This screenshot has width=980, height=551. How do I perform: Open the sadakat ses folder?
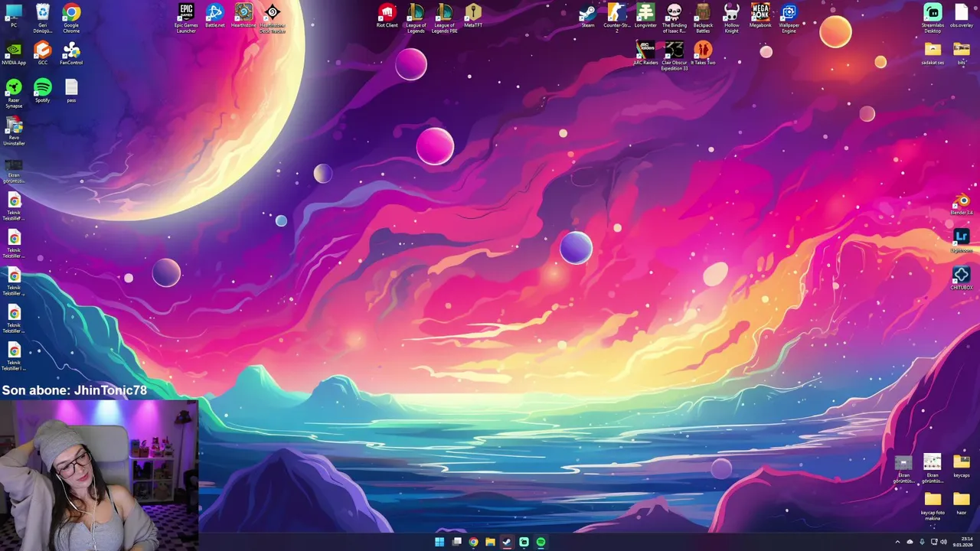(933, 53)
